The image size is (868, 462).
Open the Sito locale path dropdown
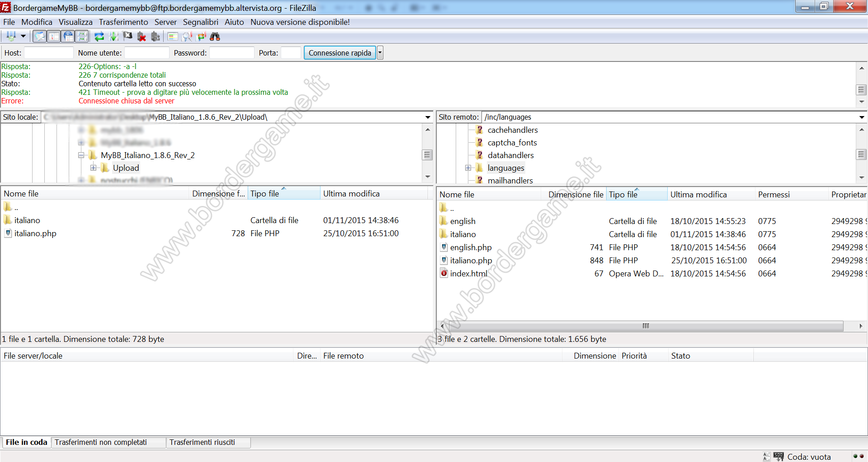(428, 117)
